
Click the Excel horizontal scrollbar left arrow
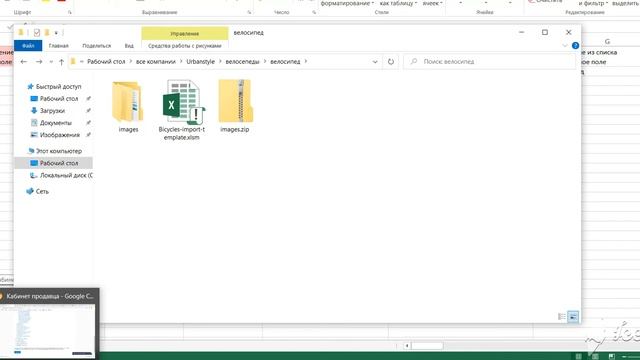(x=407, y=346)
